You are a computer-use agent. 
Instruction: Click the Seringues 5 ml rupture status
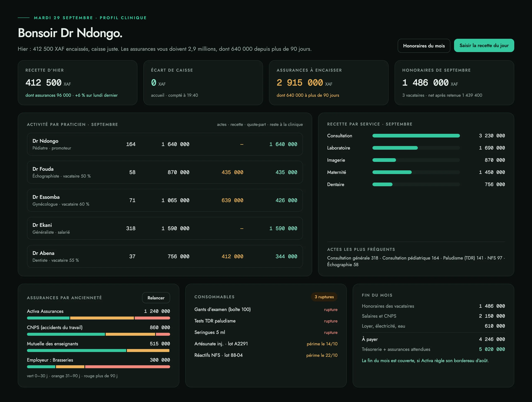pyautogui.click(x=330, y=332)
